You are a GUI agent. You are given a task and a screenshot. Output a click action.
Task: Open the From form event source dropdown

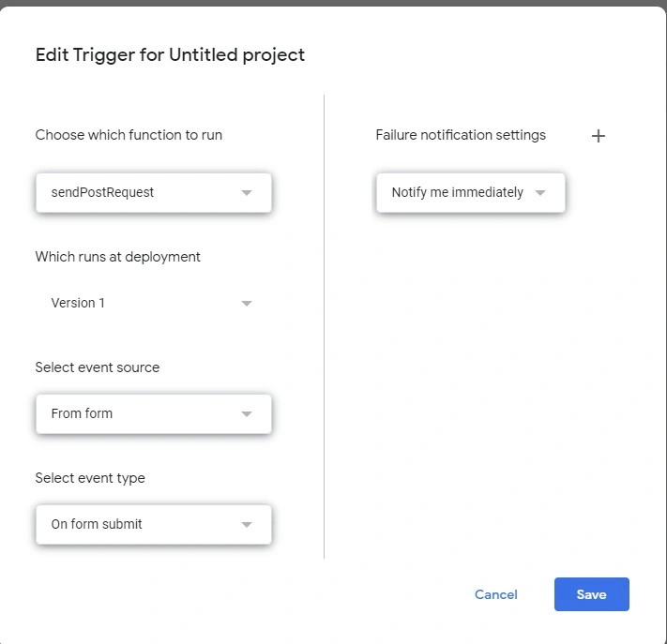pos(154,413)
